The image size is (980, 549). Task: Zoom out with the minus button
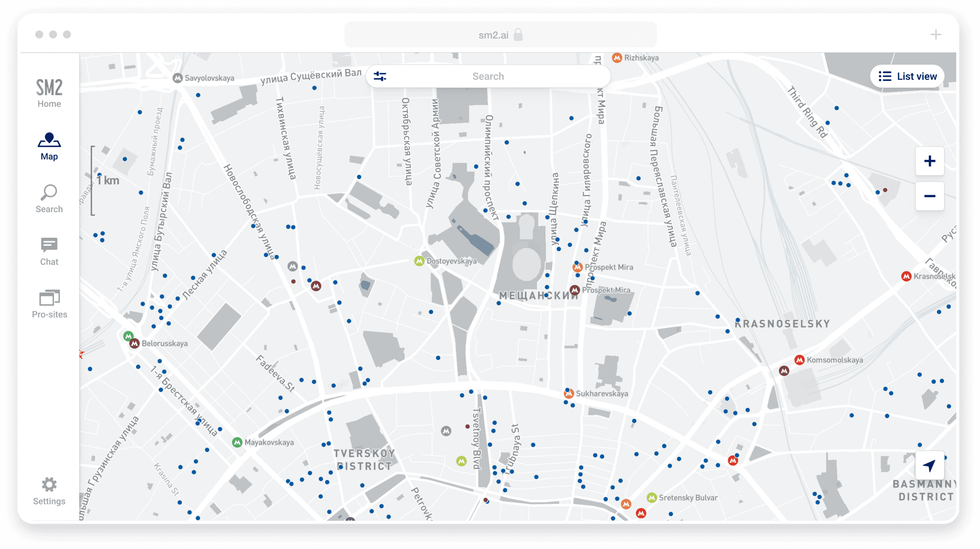tap(929, 196)
